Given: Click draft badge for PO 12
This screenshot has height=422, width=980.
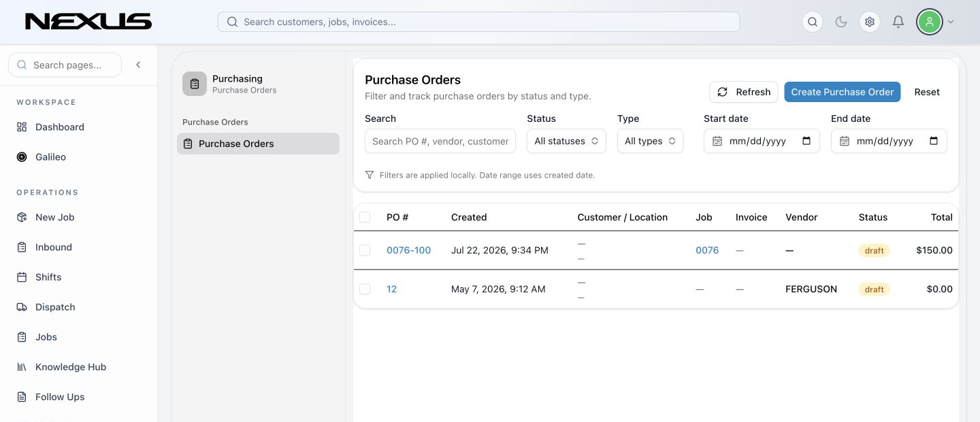Looking at the screenshot, I should pyautogui.click(x=874, y=289).
